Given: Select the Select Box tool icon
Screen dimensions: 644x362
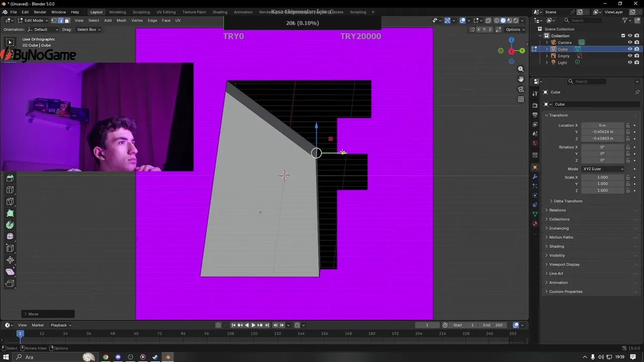Looking at the screenshot, I should pyautogui.click(x=10, y=42).
